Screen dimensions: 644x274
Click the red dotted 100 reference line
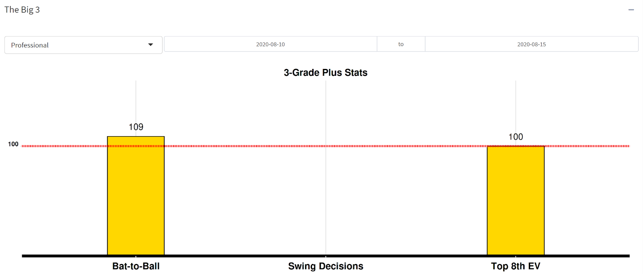point(326,146)
